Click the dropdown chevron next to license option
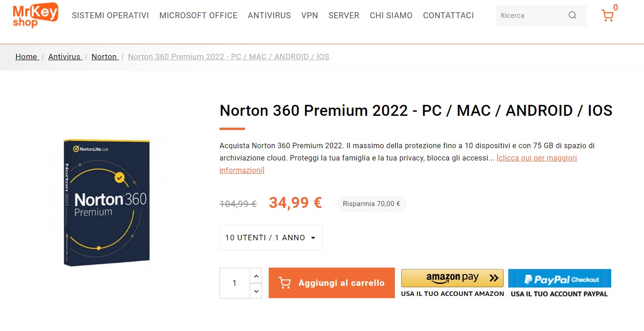Image resolution: width=644 pixels, height=331 pixels. [313, 238]
